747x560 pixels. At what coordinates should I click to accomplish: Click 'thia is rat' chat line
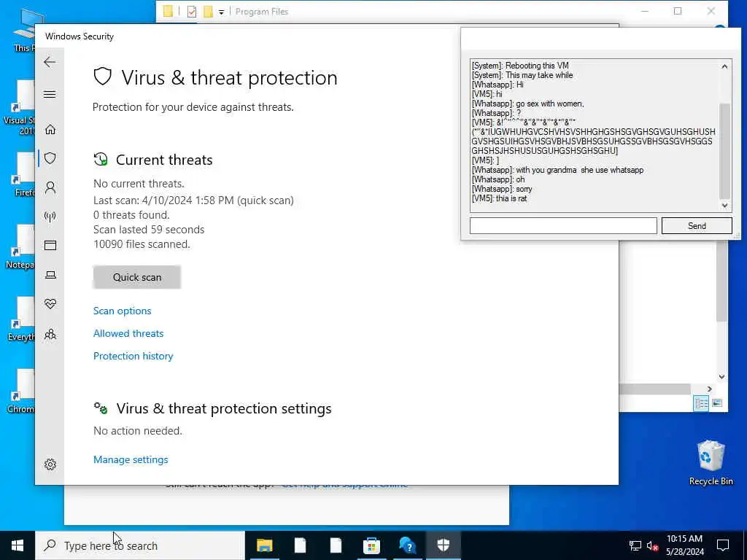[500, 198]
